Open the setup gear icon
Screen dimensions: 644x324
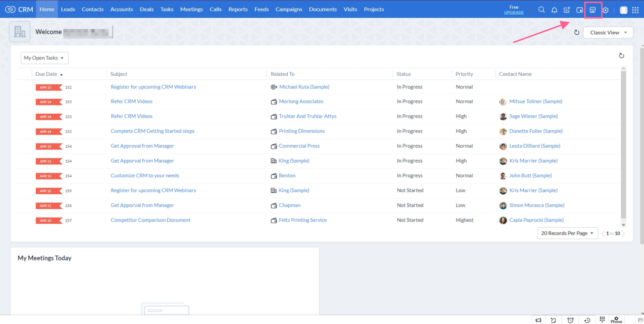(605, 10)
